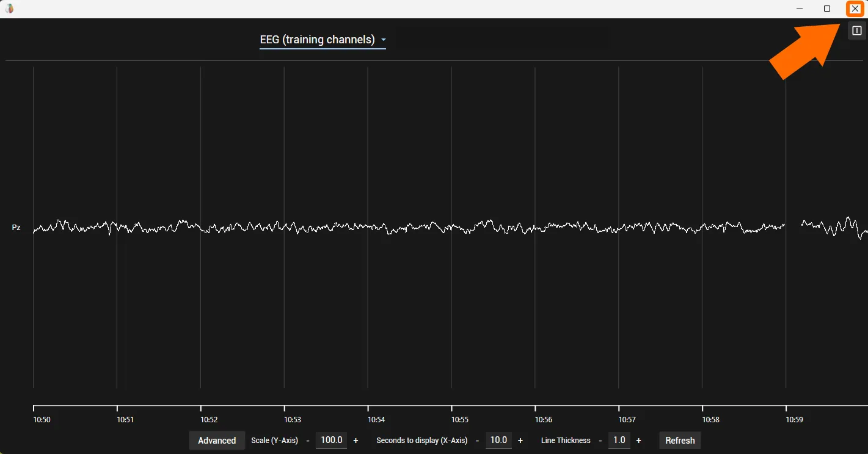
Task: Refresh the signal display
Action: pos(680,441)
